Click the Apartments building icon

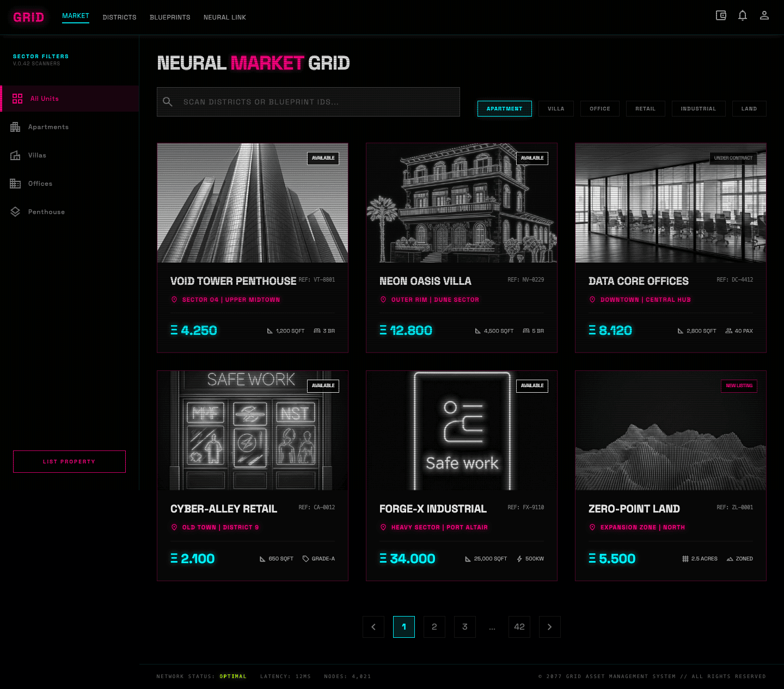[15, 127]
